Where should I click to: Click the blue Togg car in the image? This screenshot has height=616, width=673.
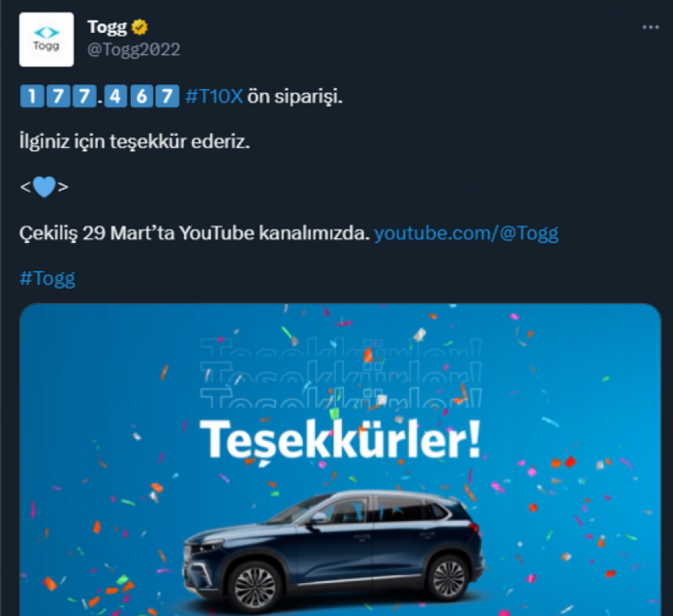click(x=334, y=550)
